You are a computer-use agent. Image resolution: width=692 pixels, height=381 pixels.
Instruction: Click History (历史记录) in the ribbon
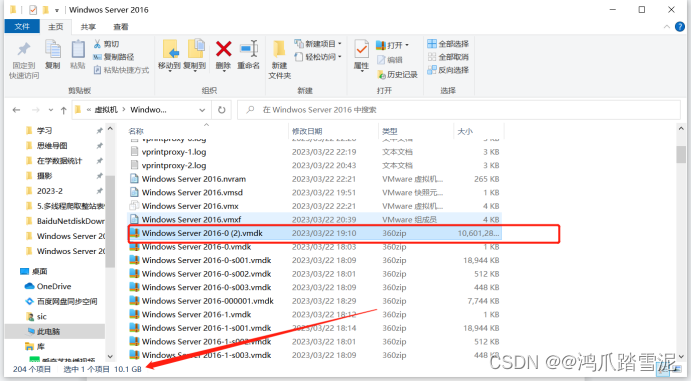point(397,75)
